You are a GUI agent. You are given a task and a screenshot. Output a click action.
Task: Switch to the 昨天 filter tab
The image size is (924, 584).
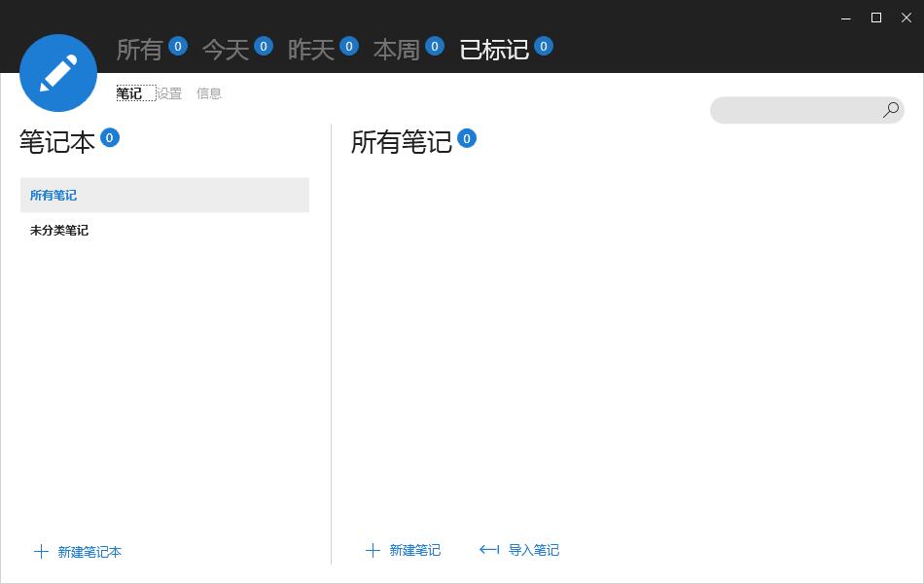tap(310, 50)
